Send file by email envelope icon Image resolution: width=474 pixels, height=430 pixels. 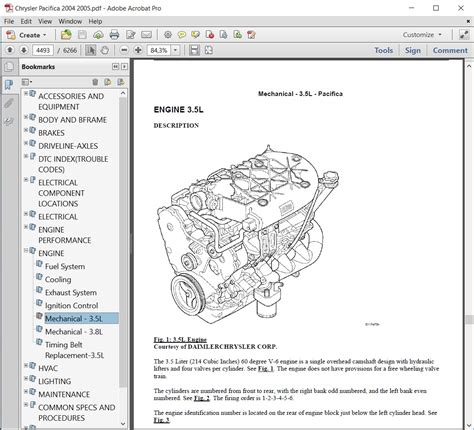pyautogui.click(x=146, y=35)
